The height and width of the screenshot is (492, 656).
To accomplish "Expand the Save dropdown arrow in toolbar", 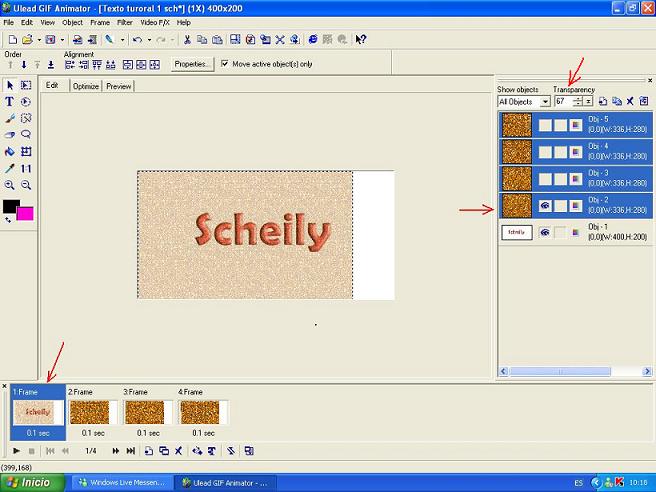I will tap(62, 40).
